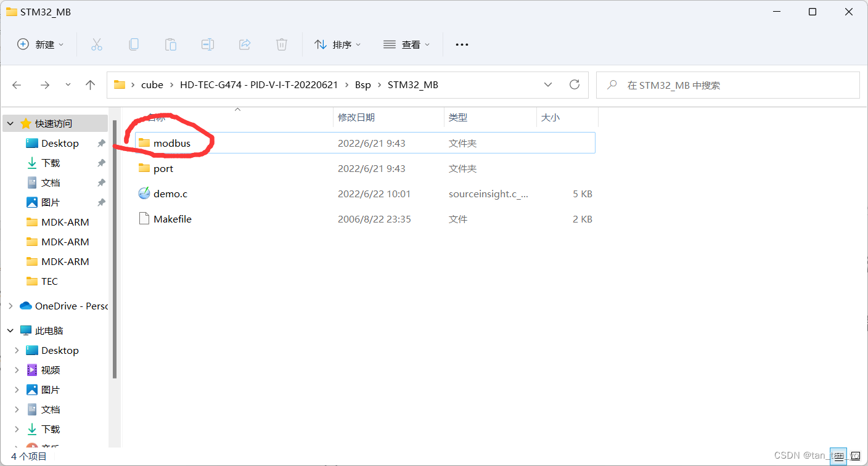868x466 pixels.
Task: Click the pin icon beside 下载
Action: click(101, 163)
